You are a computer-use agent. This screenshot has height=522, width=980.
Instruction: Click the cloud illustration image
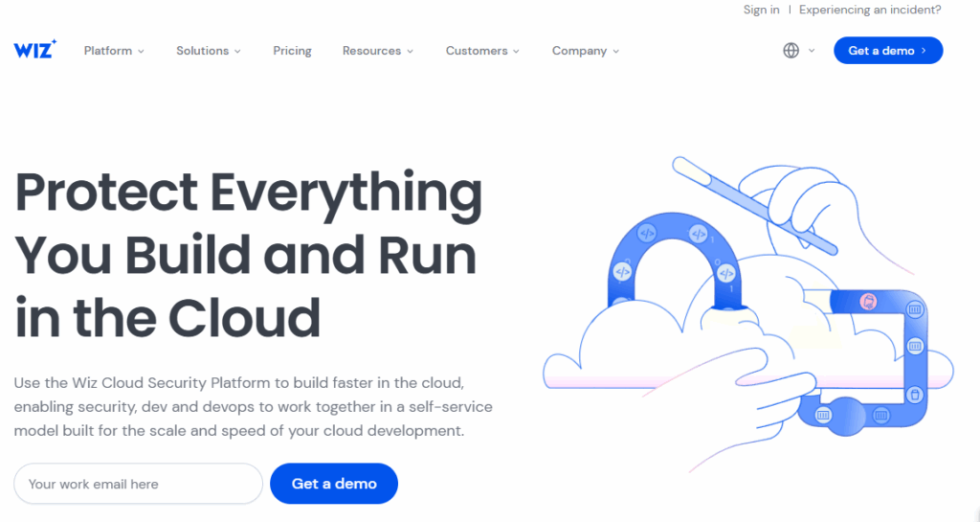[x=748, y=314]
